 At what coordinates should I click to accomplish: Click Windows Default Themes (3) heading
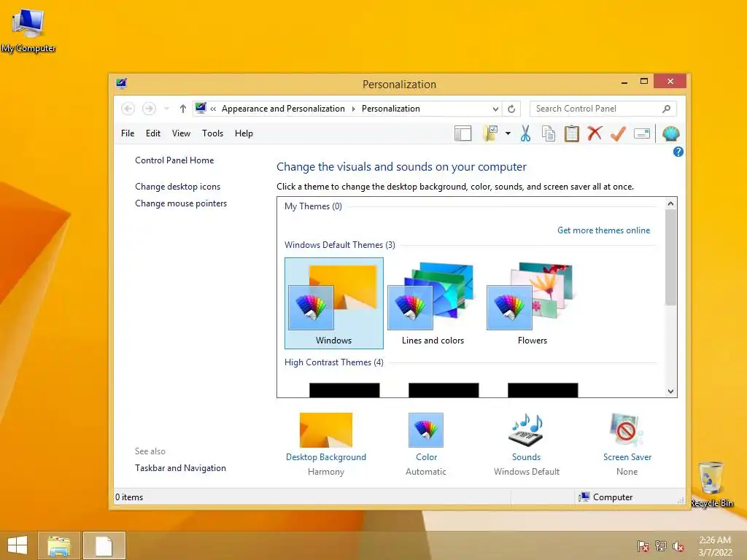340,245
